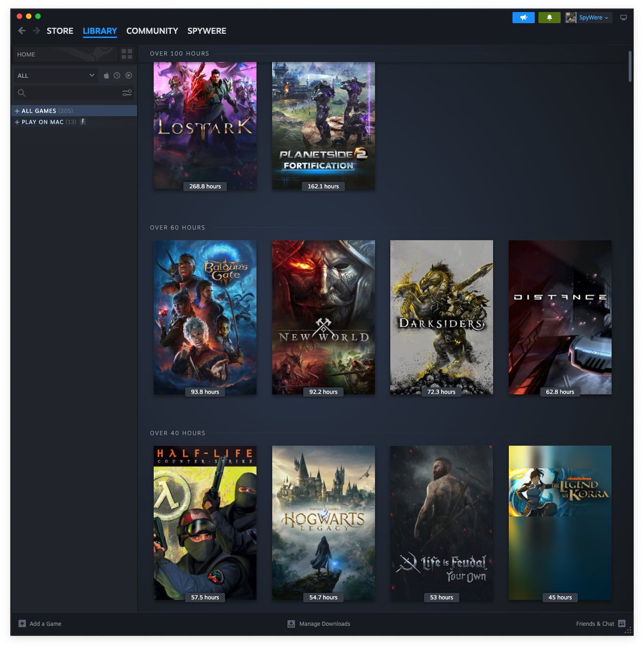
Task: Open SpyWere account dropdown
Action: [593, 18]
